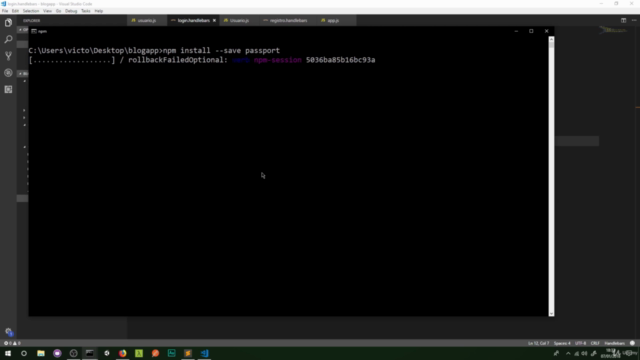
Task: Click UTF-8 encoding in status bar
Action: tap(580, 343)
